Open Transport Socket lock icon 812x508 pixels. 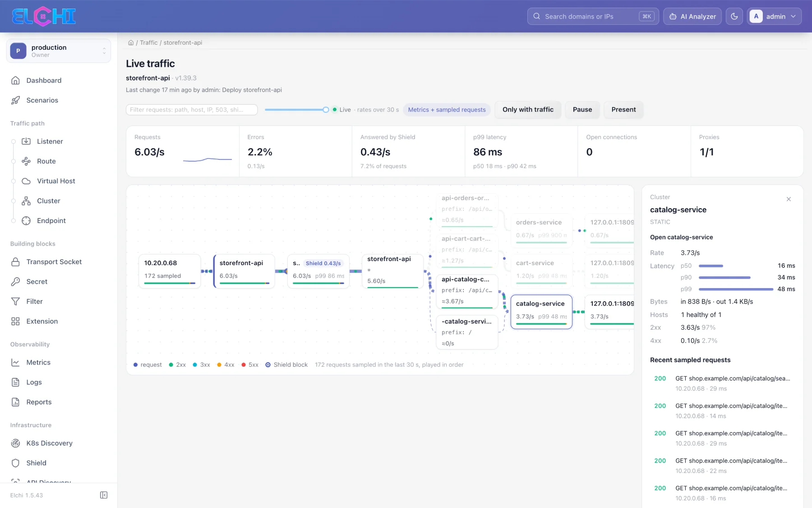pyautogui.click(x=15, y=262)
